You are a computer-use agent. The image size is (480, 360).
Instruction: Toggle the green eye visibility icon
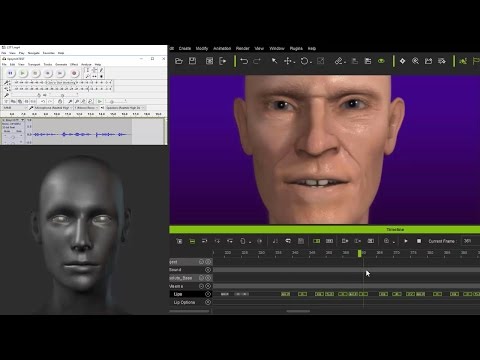click(381, 61)
